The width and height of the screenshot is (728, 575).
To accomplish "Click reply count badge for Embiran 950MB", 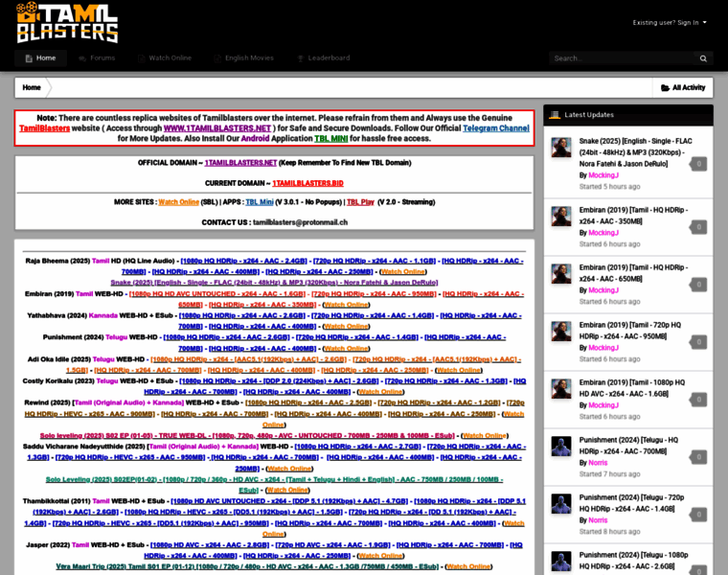I will (x=697, y=342).
